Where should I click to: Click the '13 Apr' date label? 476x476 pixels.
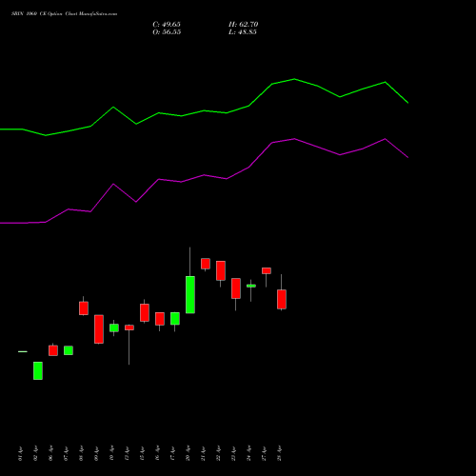pyautogui.click(x=127, y=453)
